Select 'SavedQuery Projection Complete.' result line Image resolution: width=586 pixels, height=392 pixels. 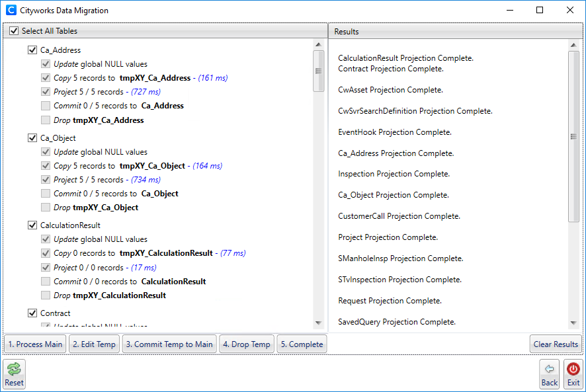[397, 322]
